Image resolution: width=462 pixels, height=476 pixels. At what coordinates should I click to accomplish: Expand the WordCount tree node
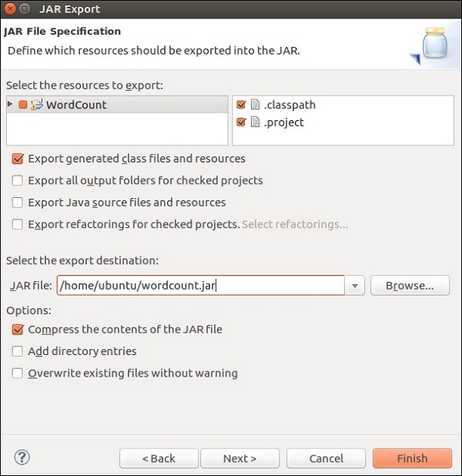tap(10, 104)
